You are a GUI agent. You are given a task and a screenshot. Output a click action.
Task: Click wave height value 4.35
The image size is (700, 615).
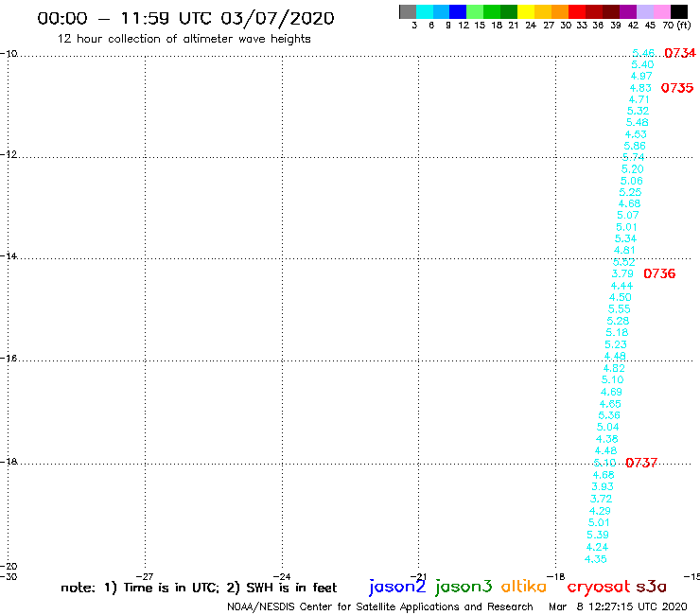point(596,559)
